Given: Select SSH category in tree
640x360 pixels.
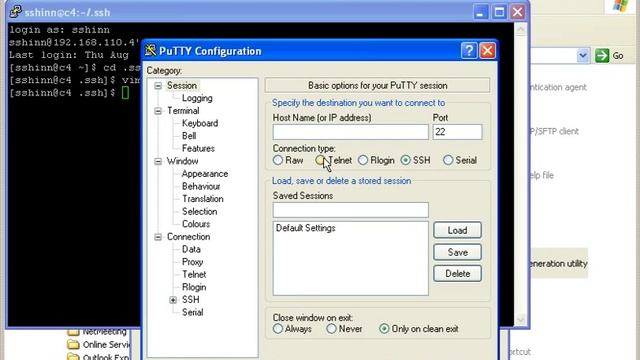Looking at the screenshot, I should (x=191, y=300).
